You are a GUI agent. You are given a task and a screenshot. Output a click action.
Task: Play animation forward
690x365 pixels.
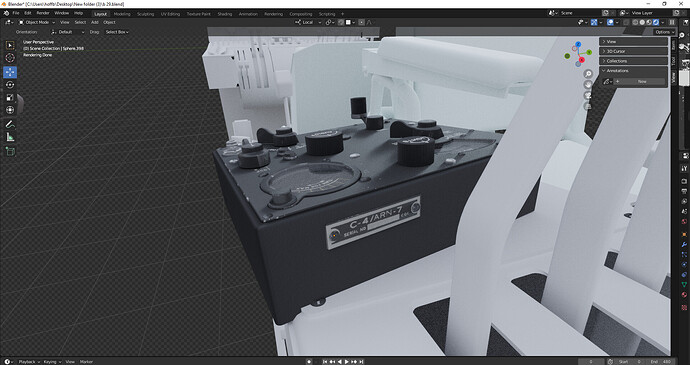tap(347, 361)
